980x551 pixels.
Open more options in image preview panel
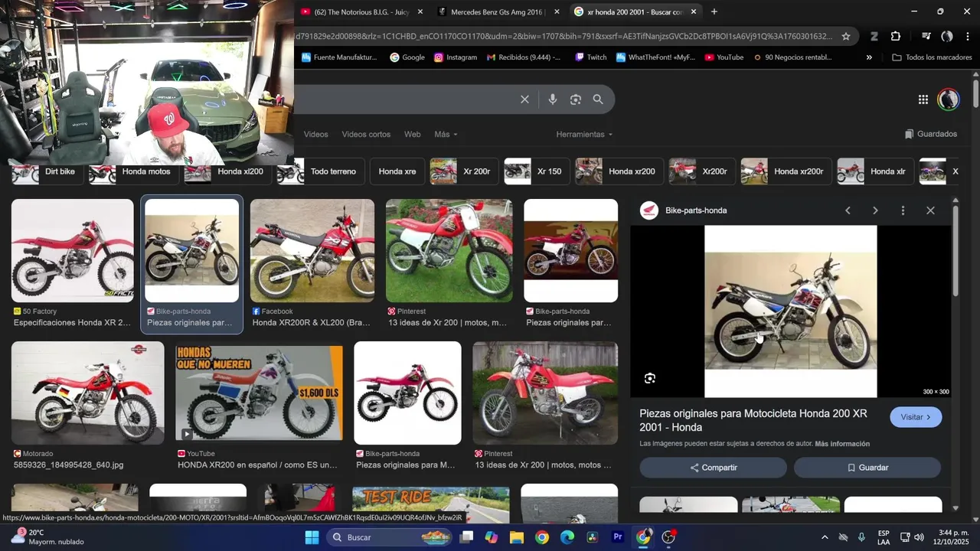[903, 210]
